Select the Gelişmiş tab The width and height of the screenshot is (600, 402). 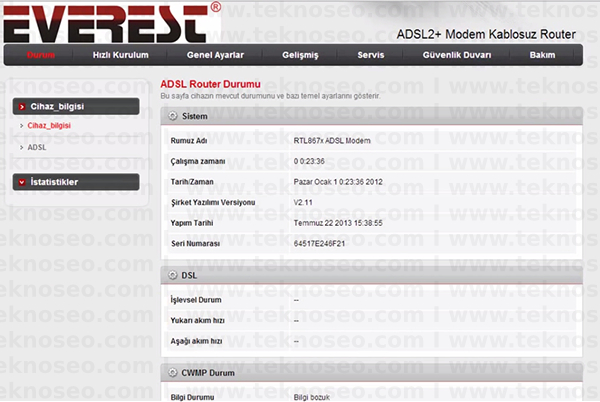[300, 55]
